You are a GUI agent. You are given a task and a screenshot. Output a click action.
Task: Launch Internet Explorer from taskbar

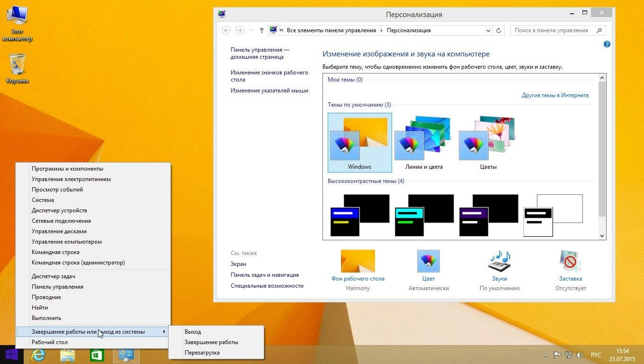tap(38, 355)
